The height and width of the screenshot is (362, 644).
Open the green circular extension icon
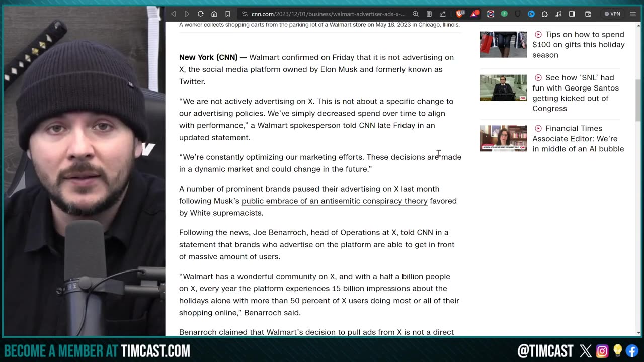click(x=504, y=14)
